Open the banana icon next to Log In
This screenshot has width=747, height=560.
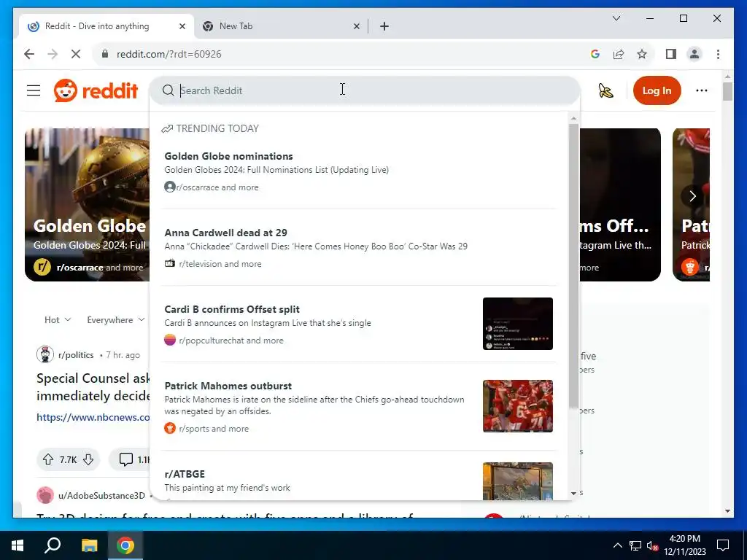[605, 90]
